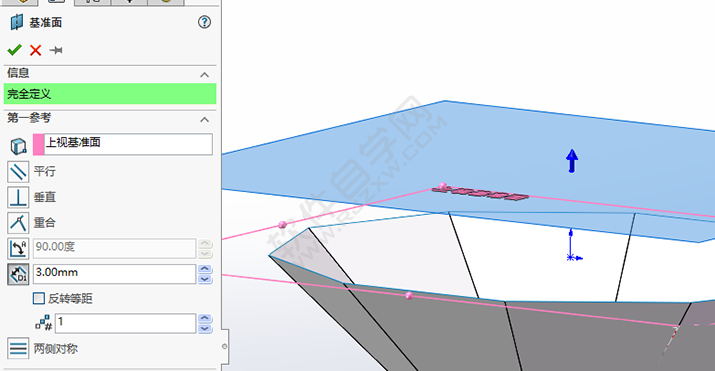
Task: Click the blue offset direction arrow on plane
Action: pyautogui.click(x=572, y=161)
